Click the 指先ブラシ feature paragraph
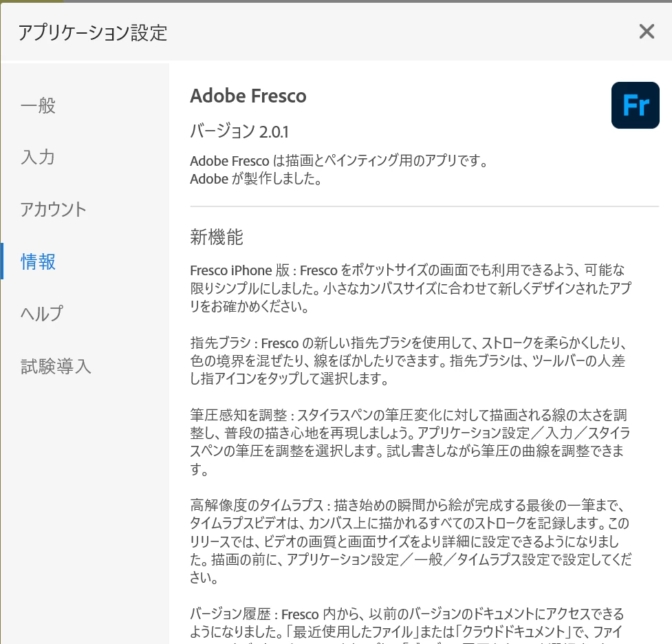The width and height of the screenshot is (672, 644). click(409, 361)
